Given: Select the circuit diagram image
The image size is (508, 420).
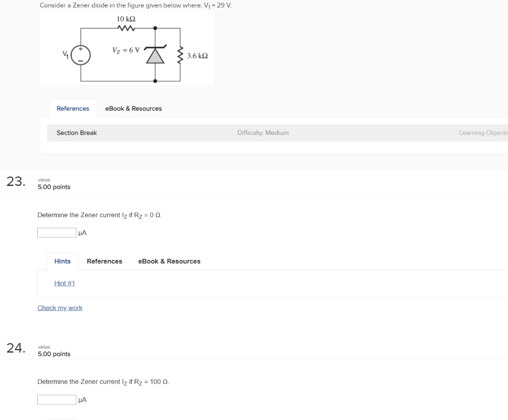Looking at the screenshot, I should pyautogui.click(x=127, y=47).
